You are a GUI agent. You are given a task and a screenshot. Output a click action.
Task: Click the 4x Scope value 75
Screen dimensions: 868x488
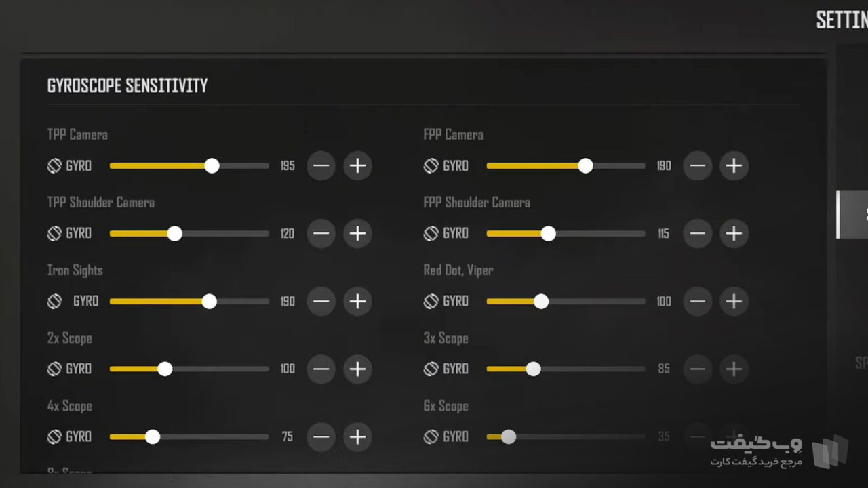pos(288,436)
